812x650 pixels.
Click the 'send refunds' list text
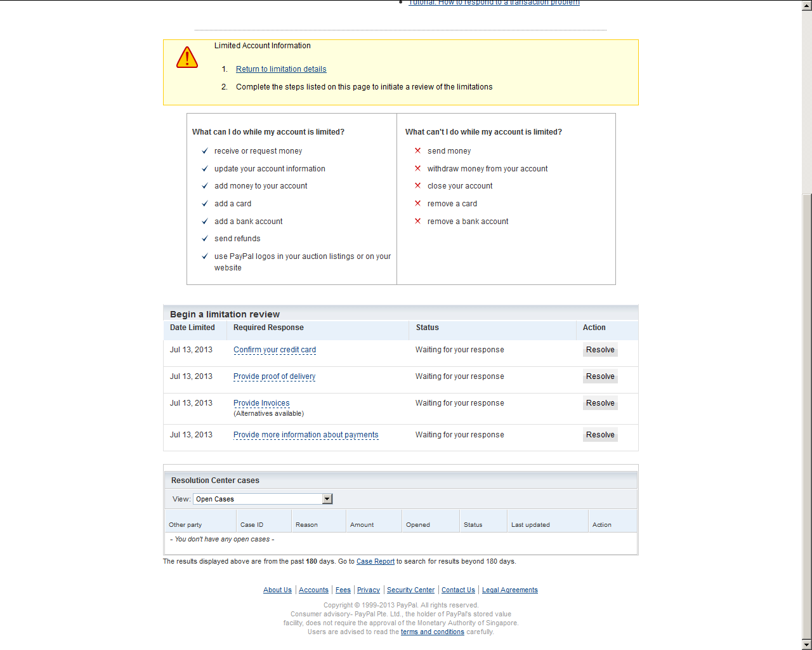(237, 239)
